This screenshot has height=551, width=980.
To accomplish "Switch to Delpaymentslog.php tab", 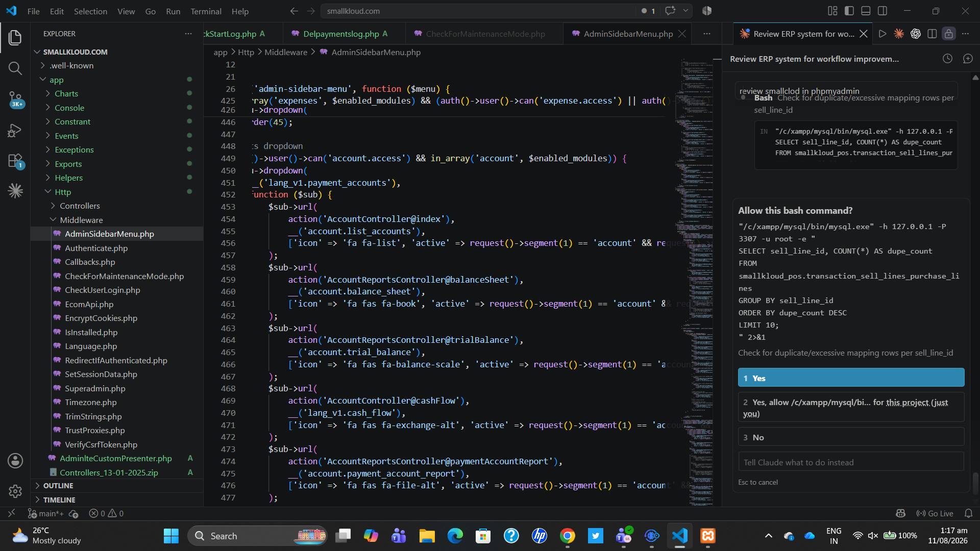I will (341, 34).
